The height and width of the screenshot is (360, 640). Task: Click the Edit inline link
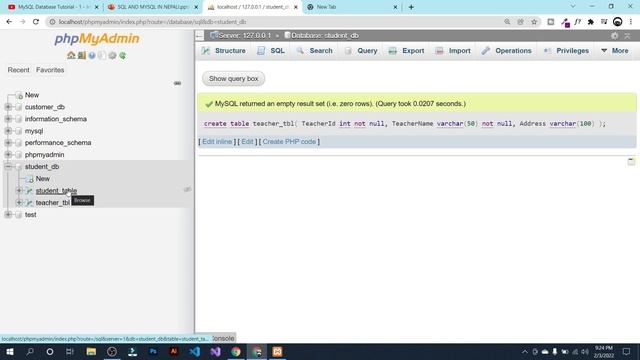[x=217, y=142]
